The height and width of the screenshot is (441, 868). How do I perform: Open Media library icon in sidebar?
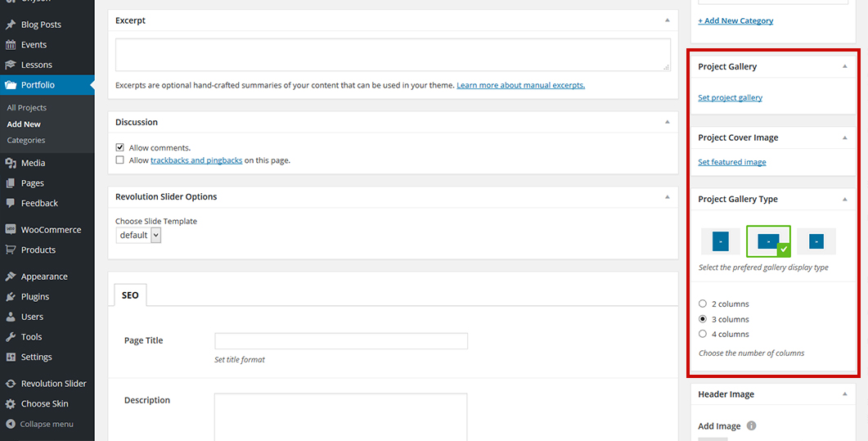click(11, 163)
